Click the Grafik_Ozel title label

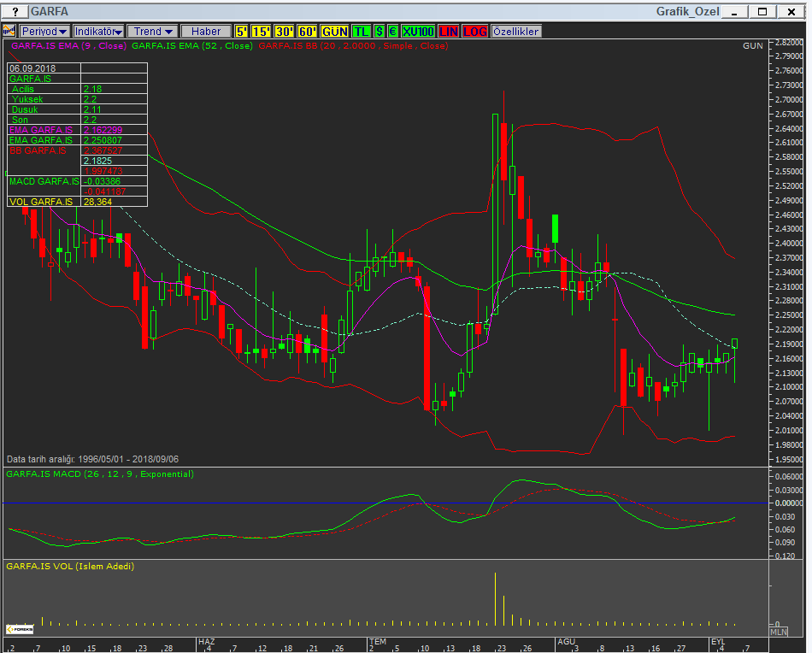click(688, 11)
